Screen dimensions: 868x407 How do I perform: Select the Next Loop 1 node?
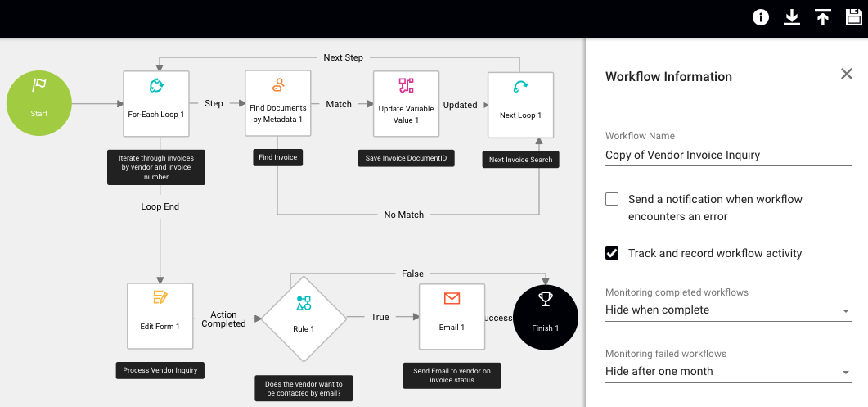point(520,105)
